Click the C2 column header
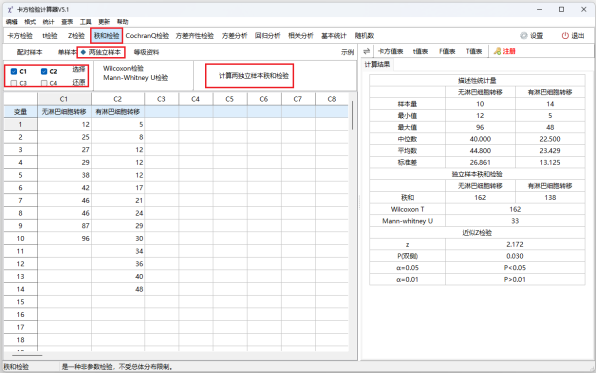596x373 pixels. click(118, 99)
